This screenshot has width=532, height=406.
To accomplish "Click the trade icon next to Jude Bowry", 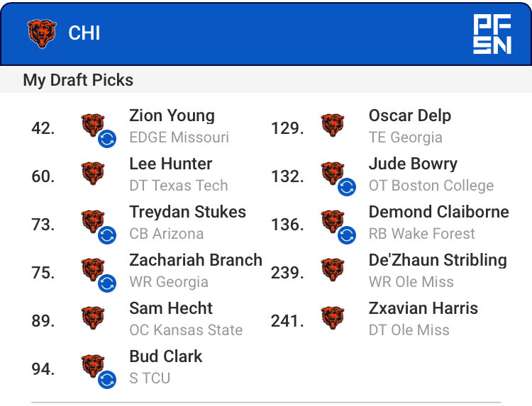I will [x=347, y=186].
